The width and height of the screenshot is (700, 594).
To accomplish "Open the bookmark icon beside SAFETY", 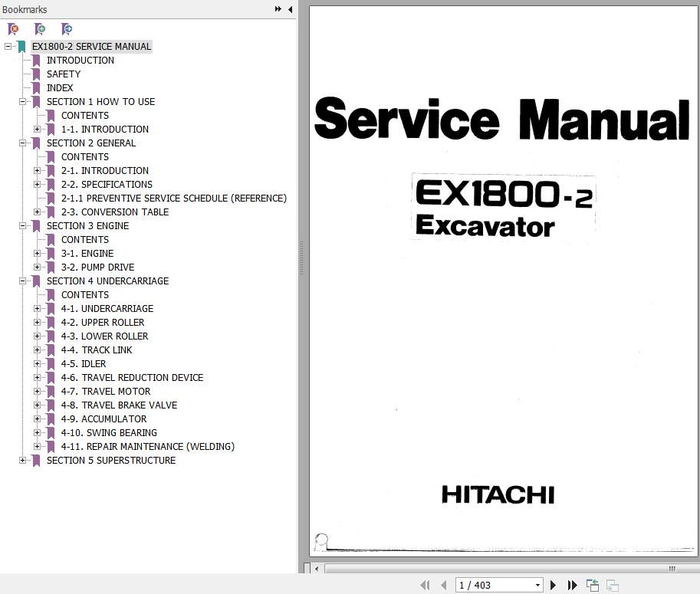I will click(36, 74).
